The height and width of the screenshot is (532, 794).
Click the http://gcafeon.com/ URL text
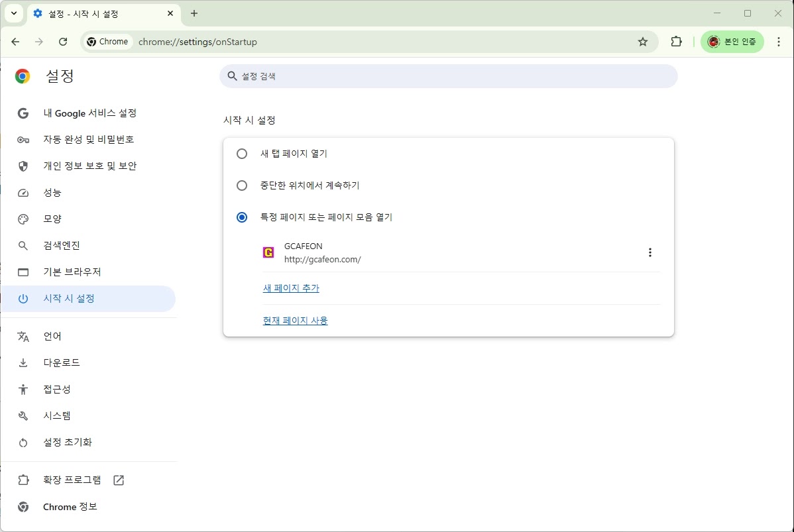pos(323,259)
